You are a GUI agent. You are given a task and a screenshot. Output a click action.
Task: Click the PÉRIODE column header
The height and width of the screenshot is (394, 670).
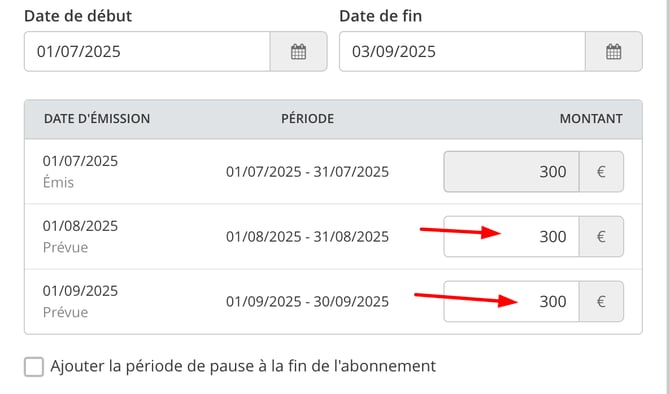pyautogui.click(x=308, y=119)
